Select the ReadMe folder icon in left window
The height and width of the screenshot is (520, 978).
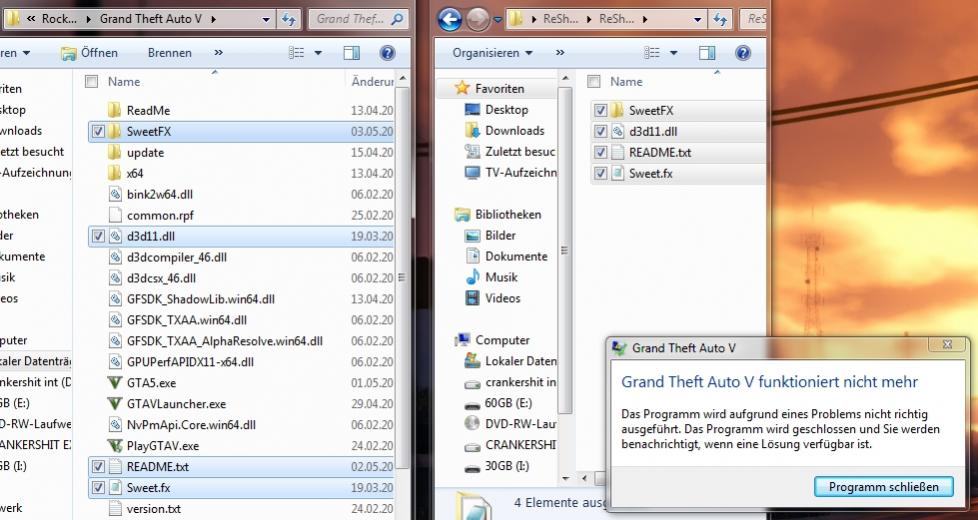click(114, 110)
